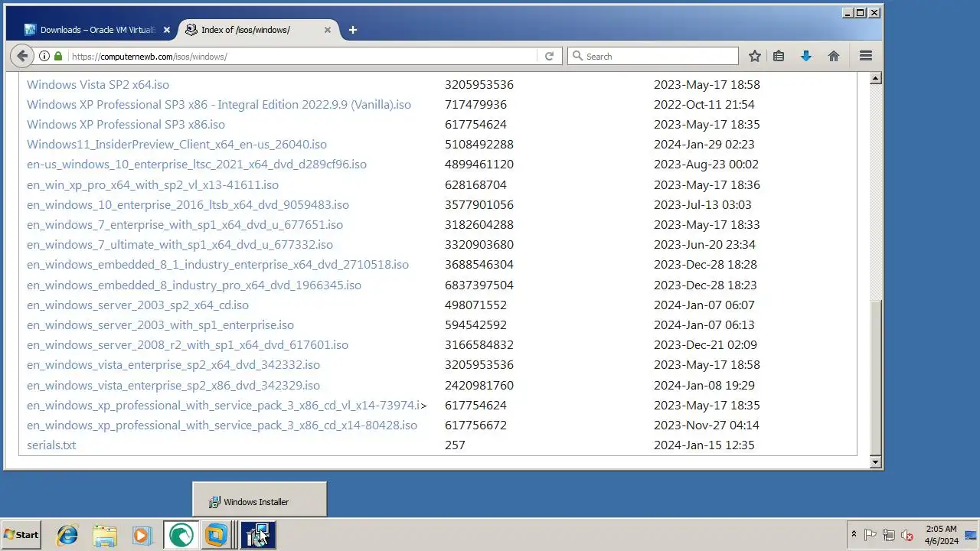Select the Index of /isos/windows/ tab
980x551 pixels.
259,30
